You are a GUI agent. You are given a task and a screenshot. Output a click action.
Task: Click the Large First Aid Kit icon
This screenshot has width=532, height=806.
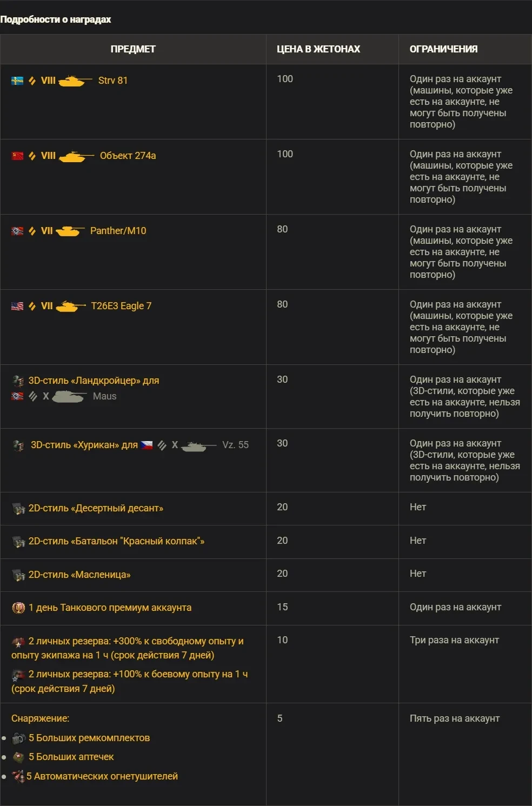19,757
